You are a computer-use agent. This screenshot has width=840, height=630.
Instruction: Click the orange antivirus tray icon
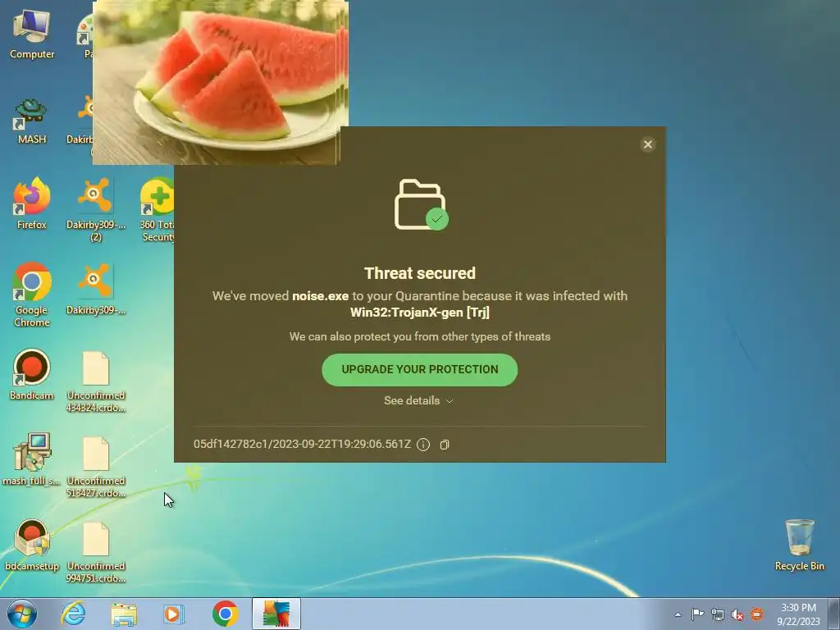(x=757, y=614)
